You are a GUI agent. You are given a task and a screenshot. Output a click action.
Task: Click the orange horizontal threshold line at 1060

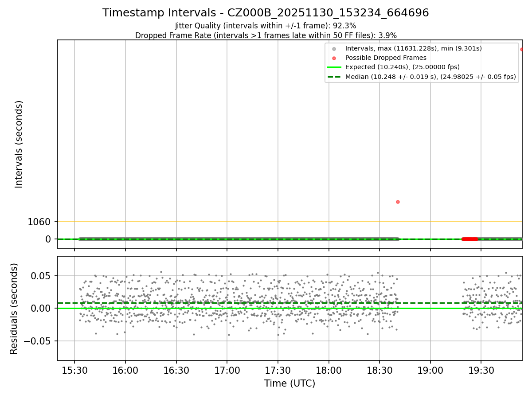coord(289,222)
